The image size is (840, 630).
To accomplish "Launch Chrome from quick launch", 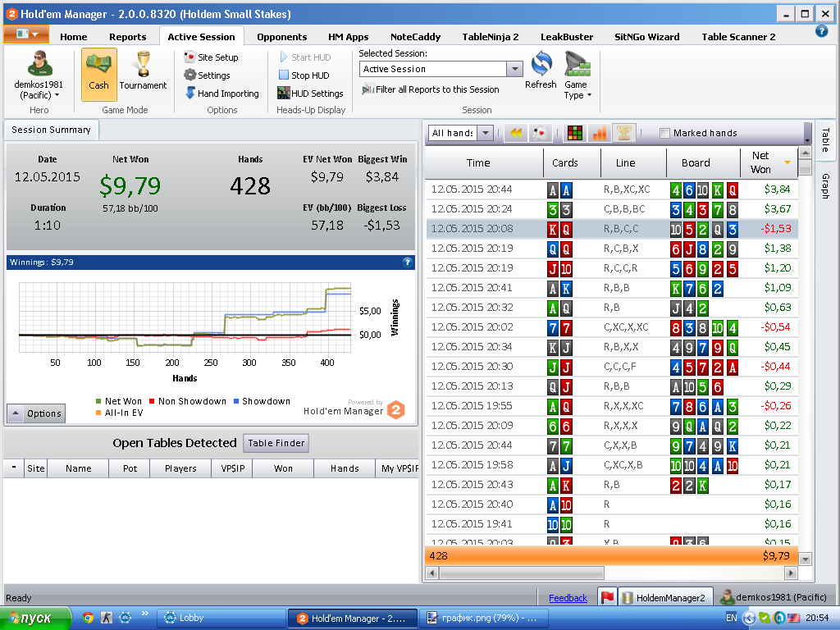I will point(88,619).
